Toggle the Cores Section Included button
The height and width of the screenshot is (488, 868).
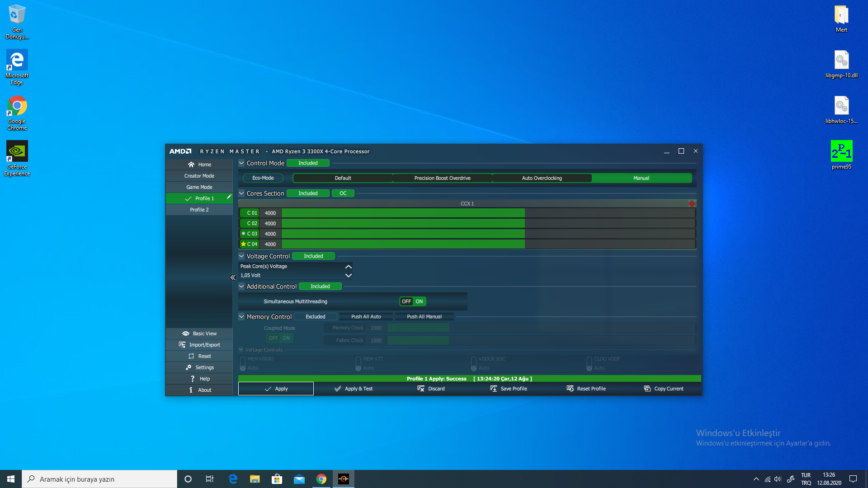point(308,193)
